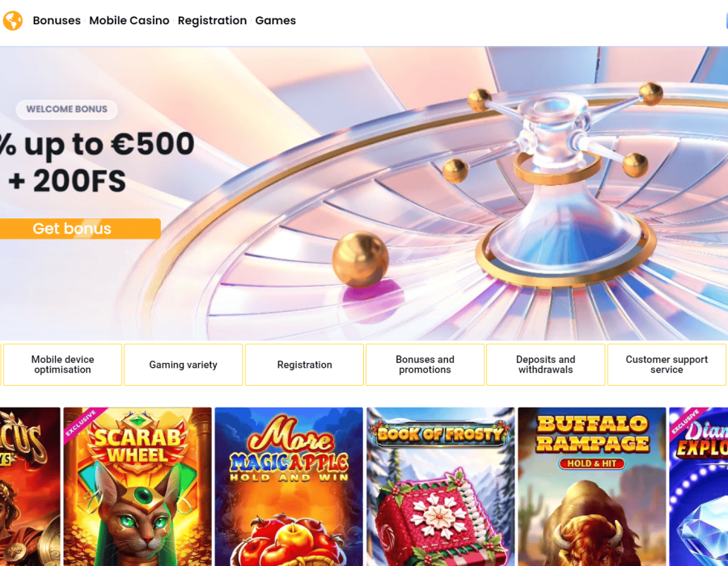Select the Gaming variety box
Screen dimensions: 728x566
[x=184, y=365]
